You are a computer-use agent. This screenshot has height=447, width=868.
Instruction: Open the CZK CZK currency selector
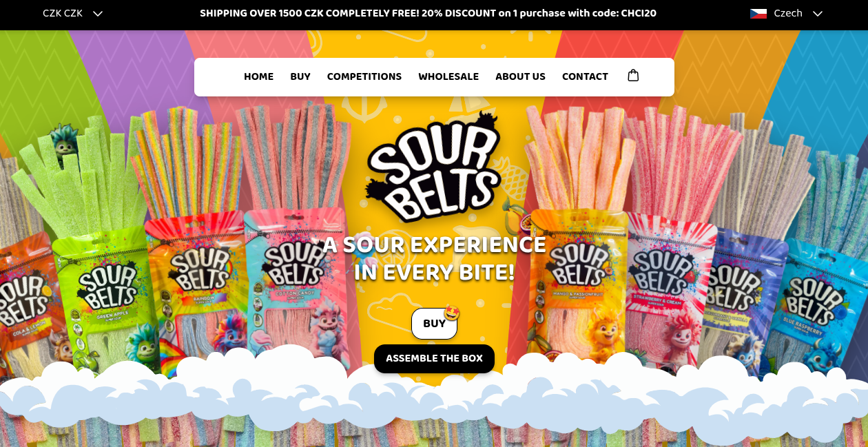[72, 13]
